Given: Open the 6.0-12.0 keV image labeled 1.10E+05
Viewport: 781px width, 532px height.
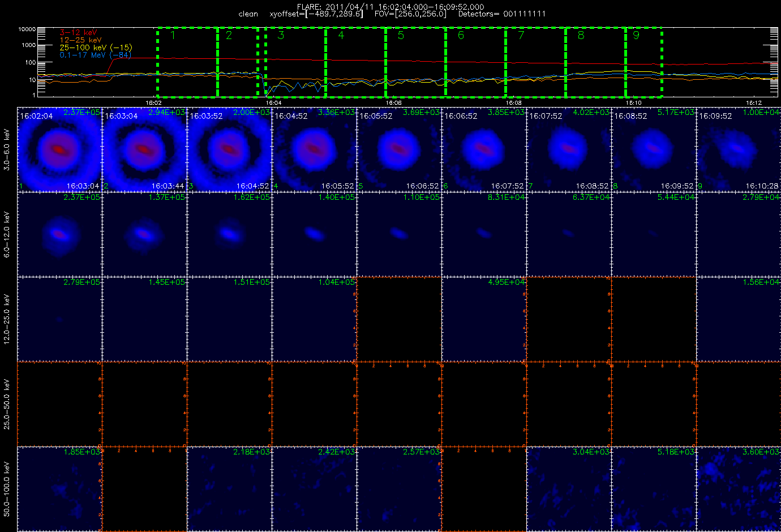Looking at the screenshot, I should tap(399, 234).
